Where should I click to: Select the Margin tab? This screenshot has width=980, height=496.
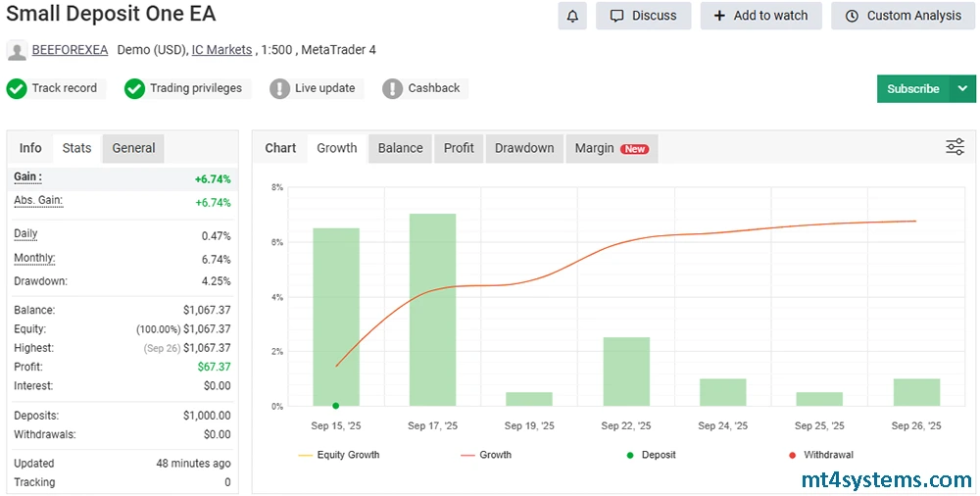(x=610, y=148)
